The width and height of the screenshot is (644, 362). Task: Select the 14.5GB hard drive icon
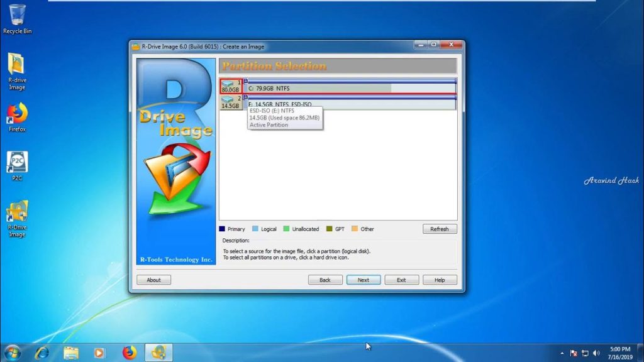[x=228, y=101]
